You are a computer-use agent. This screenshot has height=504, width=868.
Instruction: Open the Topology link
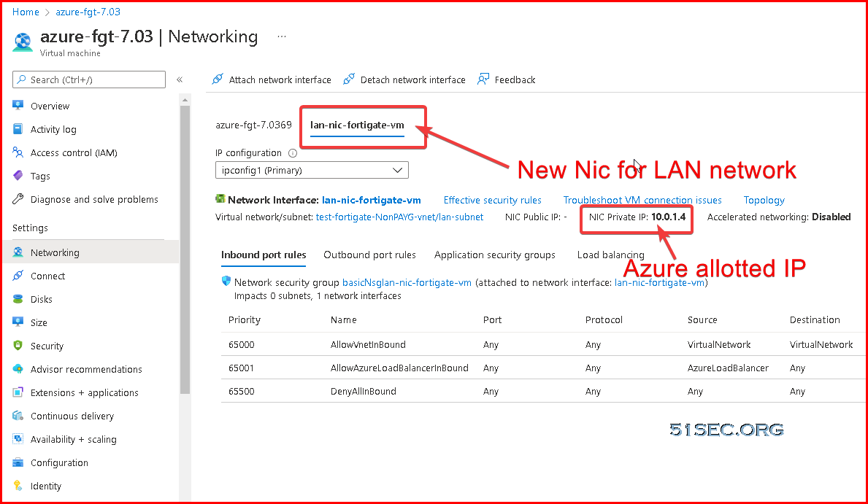point(764,201)
